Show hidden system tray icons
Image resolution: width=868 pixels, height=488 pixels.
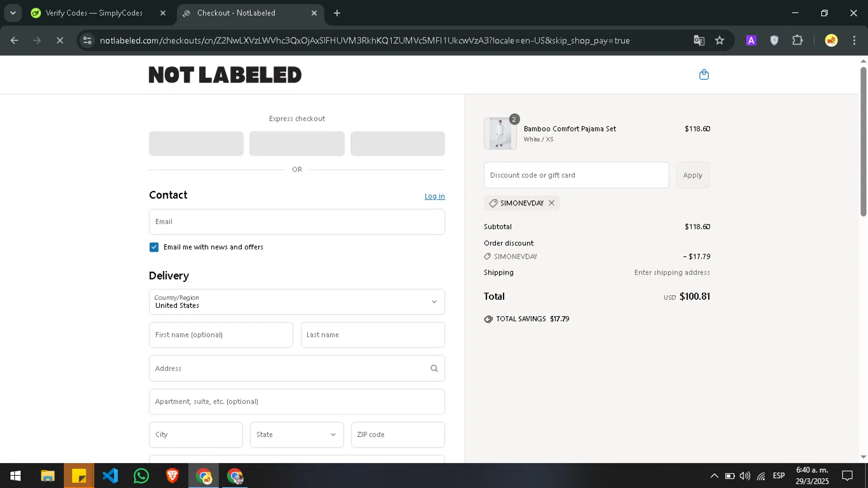(714, 476)
